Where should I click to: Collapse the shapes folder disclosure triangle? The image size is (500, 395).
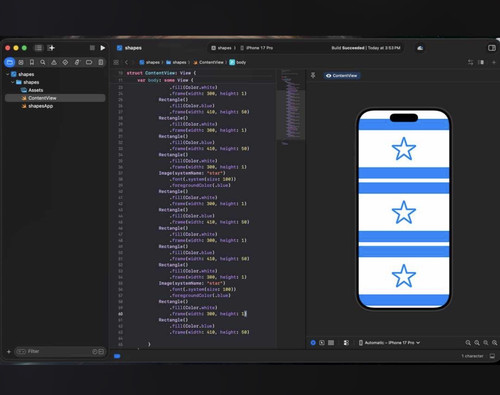[13, 82]
